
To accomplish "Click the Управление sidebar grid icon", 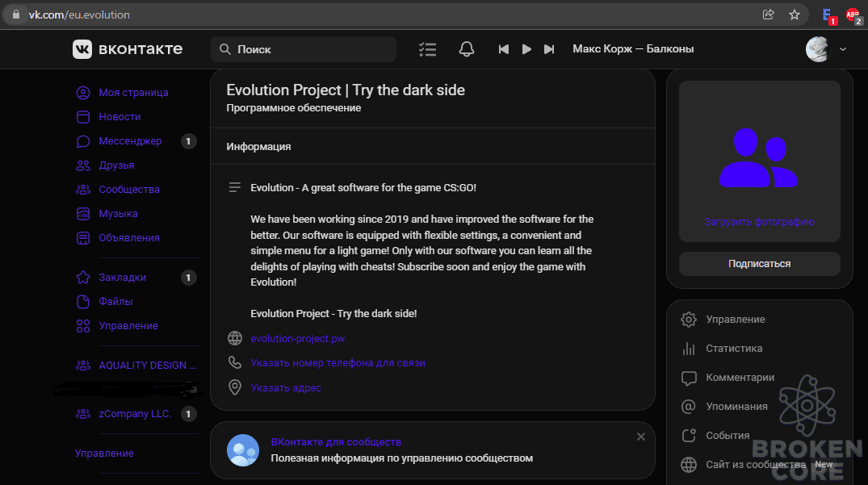I will click(83, 326).
